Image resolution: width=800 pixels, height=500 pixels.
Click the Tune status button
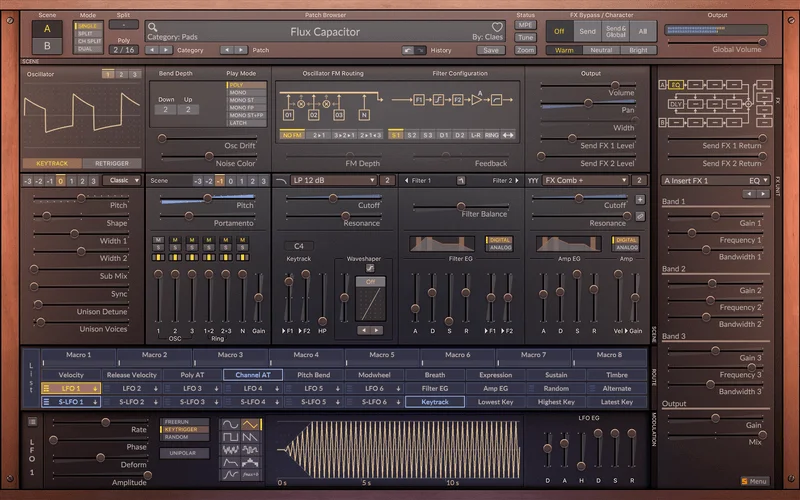525,37
